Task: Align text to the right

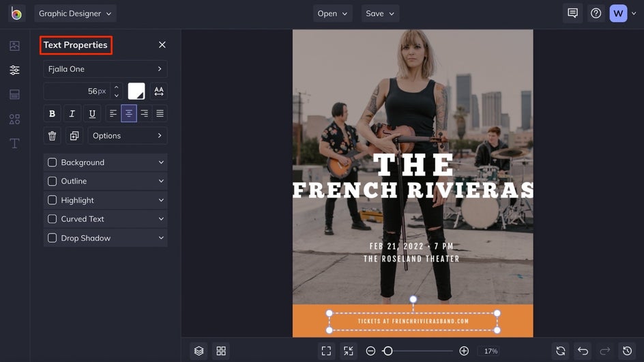Action: [145, 113]
